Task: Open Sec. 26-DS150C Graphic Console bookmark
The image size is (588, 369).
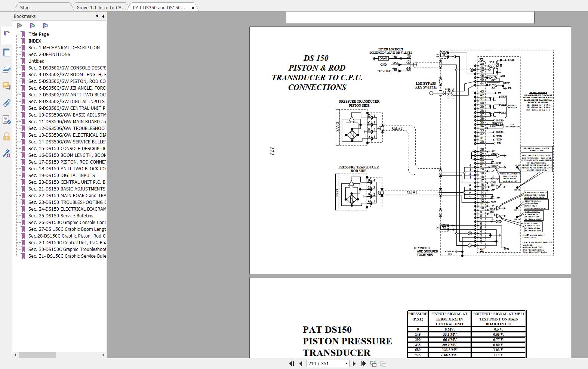Action: [67, 223]
